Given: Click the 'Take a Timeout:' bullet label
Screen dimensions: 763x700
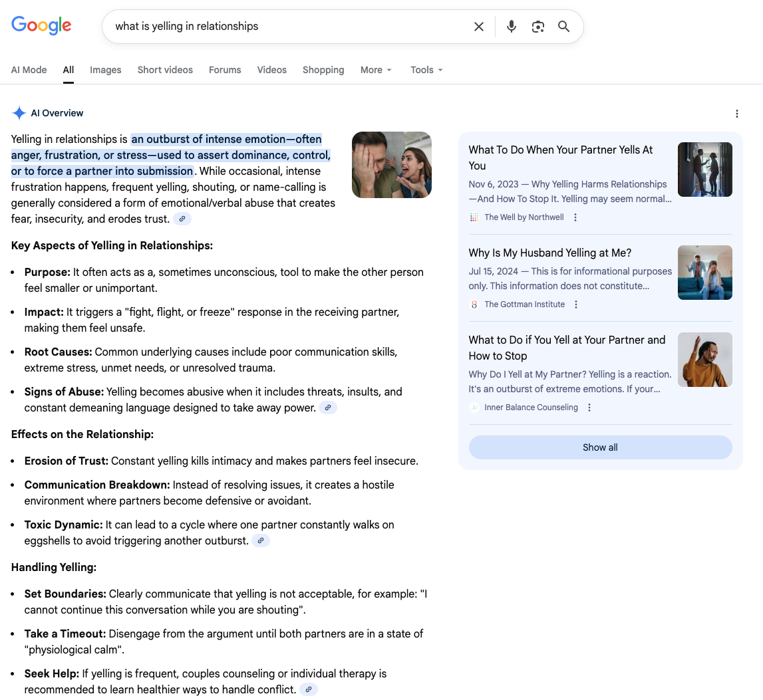Looking at the screenshot, I should click(x=65, y=634).
